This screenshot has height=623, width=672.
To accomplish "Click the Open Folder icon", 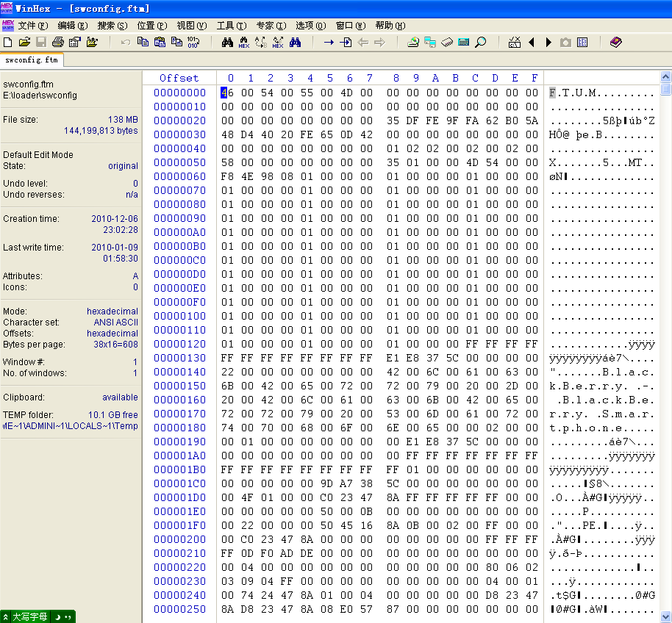I will pos(92,42).
